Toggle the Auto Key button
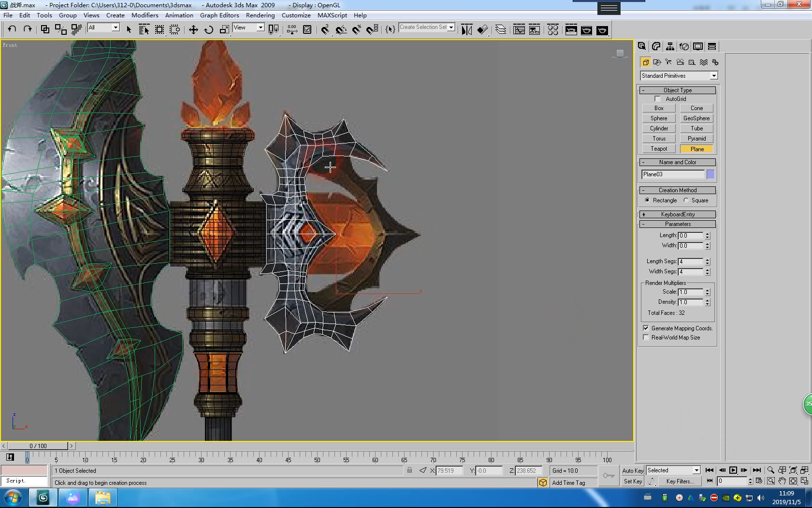Screen dimensions: 812x508 tap(633, 470)
